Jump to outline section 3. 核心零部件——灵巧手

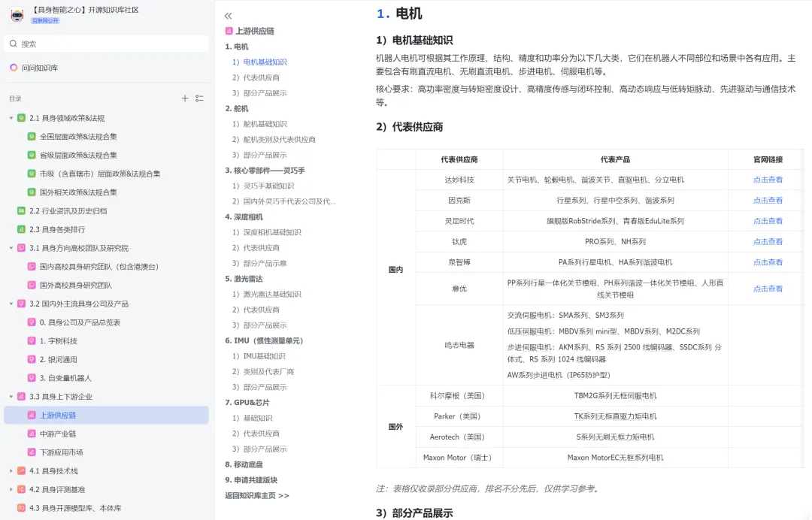coord(265,171)
